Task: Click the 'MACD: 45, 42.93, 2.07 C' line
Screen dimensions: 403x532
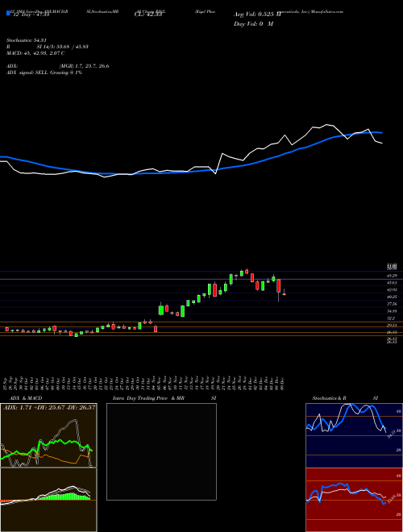Action: (x=35, y=53)
